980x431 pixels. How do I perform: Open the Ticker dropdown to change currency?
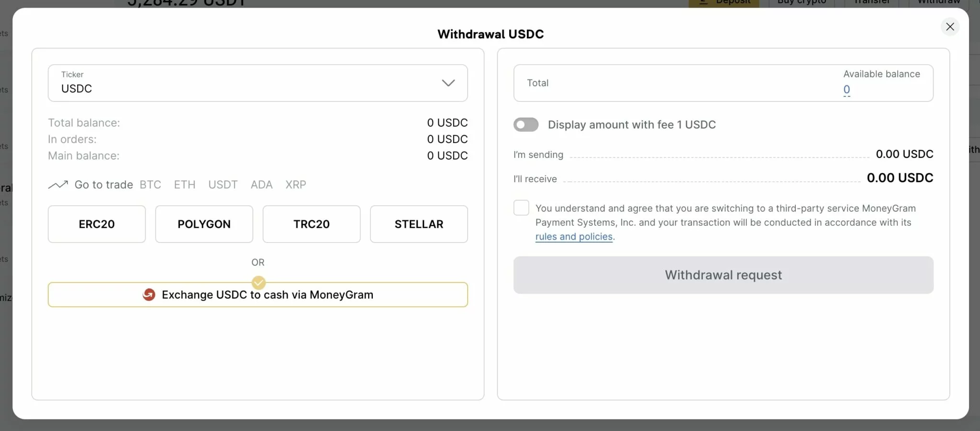(448, 83)
